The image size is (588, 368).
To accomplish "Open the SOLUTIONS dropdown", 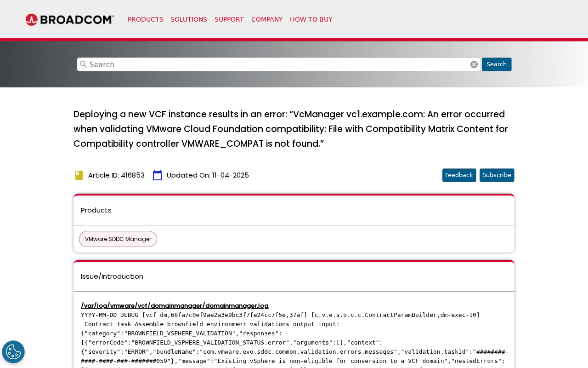I will coord(189,18).
